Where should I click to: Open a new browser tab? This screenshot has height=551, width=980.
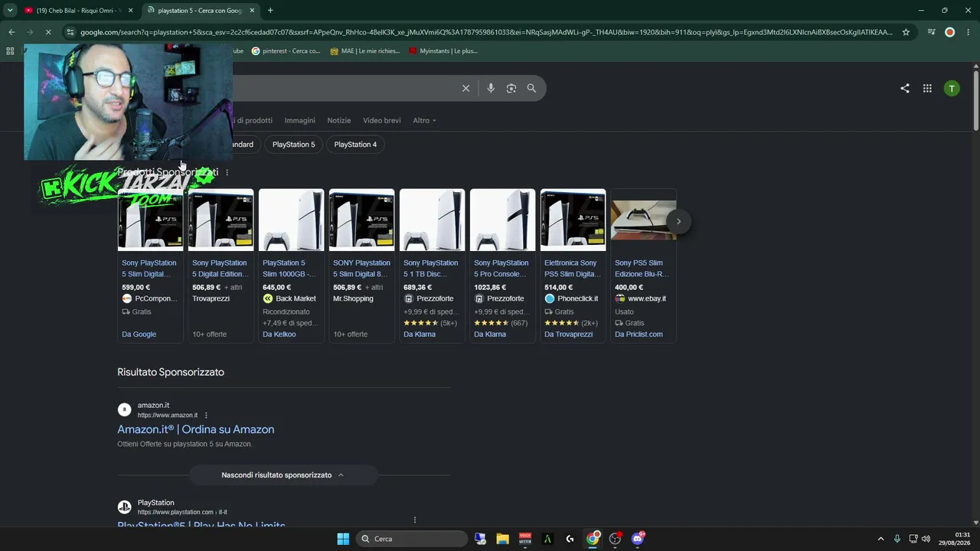[270, 11]
